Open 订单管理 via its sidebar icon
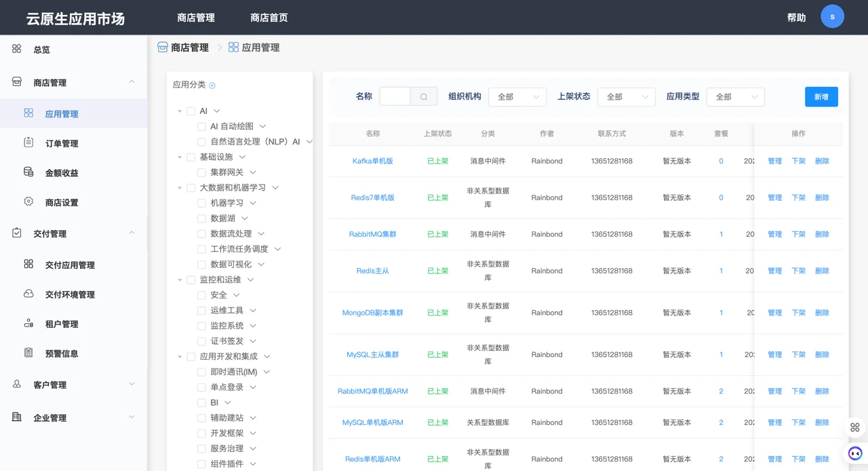This screenshot has width=868, height=471. 28,143
